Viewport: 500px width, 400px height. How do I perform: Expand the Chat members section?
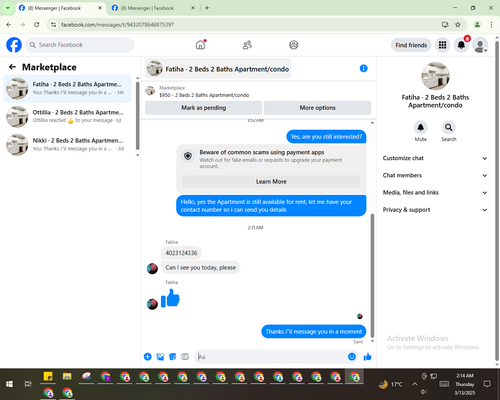435,175
